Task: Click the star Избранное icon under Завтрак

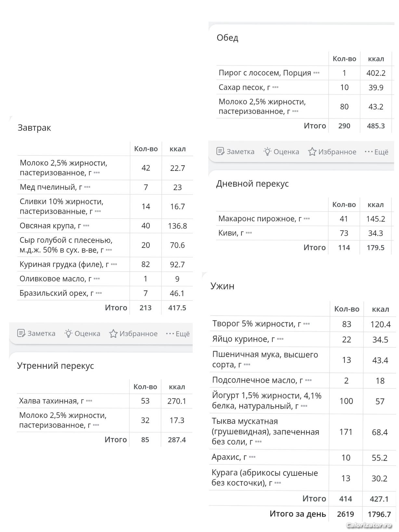Action: tap(113, 334)
